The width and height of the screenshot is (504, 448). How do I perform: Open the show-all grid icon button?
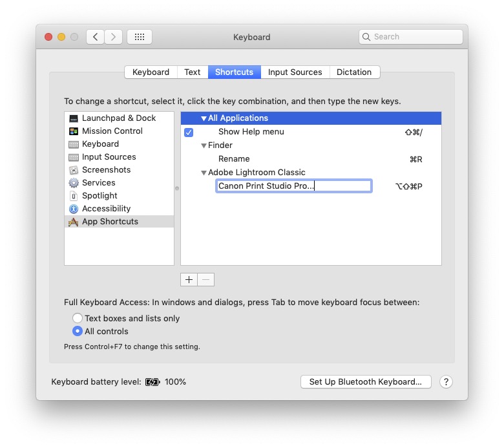tap(140, 37)
